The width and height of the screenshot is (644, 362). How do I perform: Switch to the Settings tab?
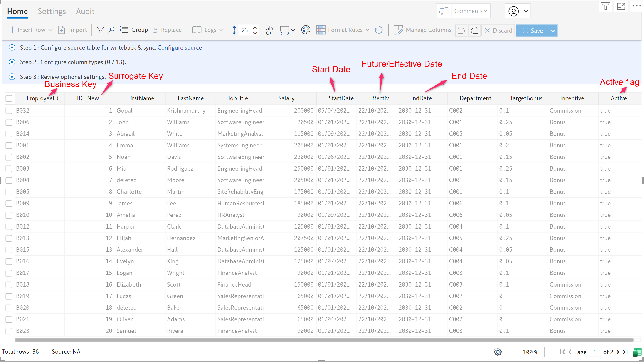click(52, 11)
